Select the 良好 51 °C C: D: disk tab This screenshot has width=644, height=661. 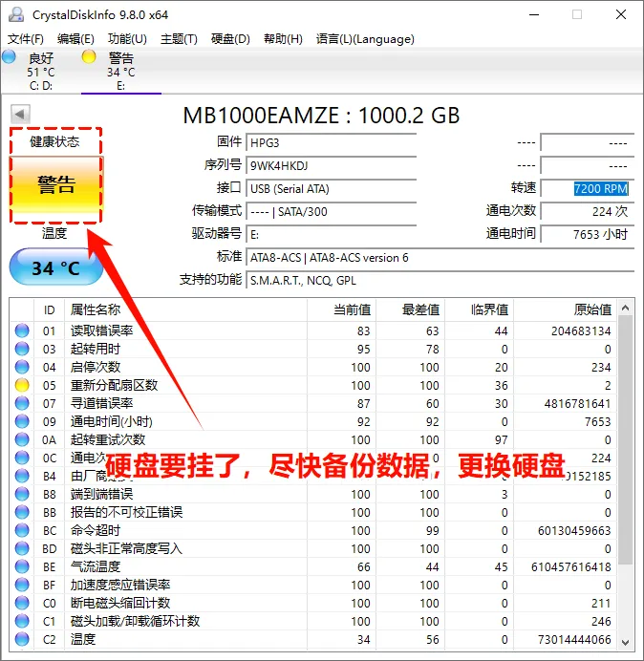click(41, 71)
